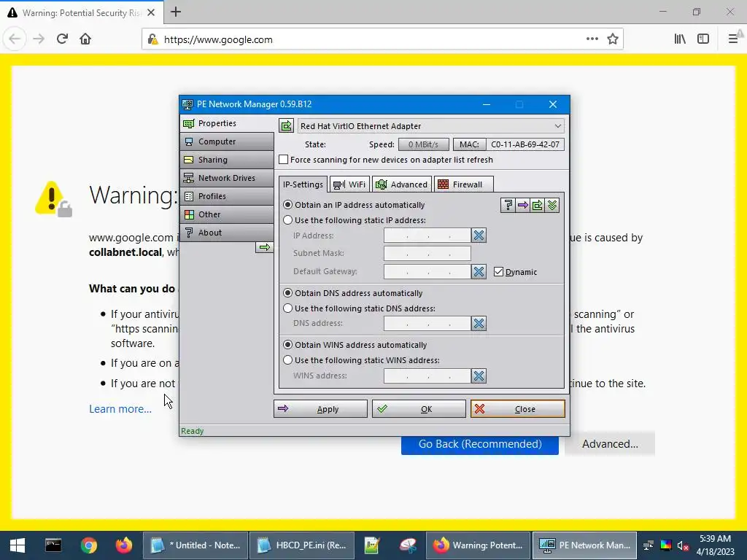Viewport: 747px width, 560px height.
Task: Switch to the WiFi tab
Action: (349, 184)
